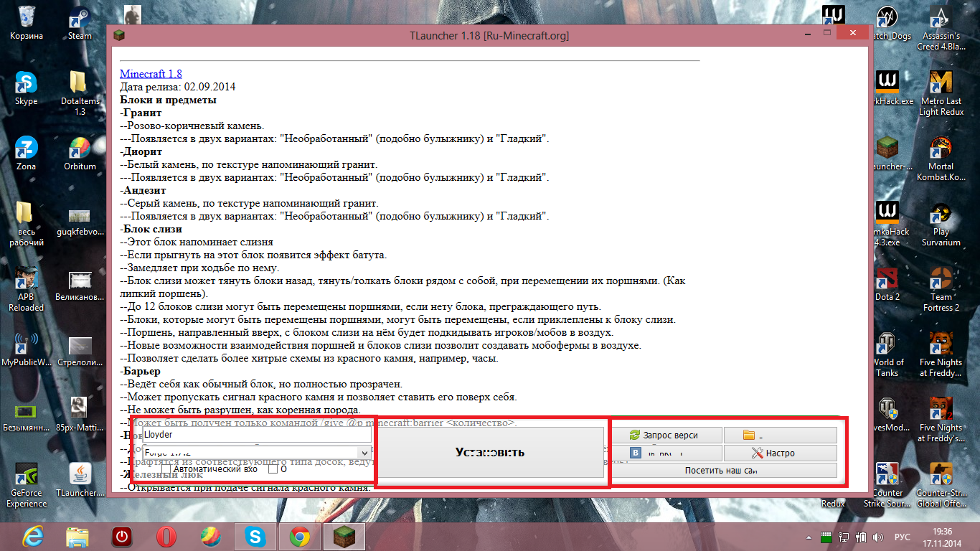Click the TLauncher grass block taskbar button
Screen dimensions: 980x551
344,537
